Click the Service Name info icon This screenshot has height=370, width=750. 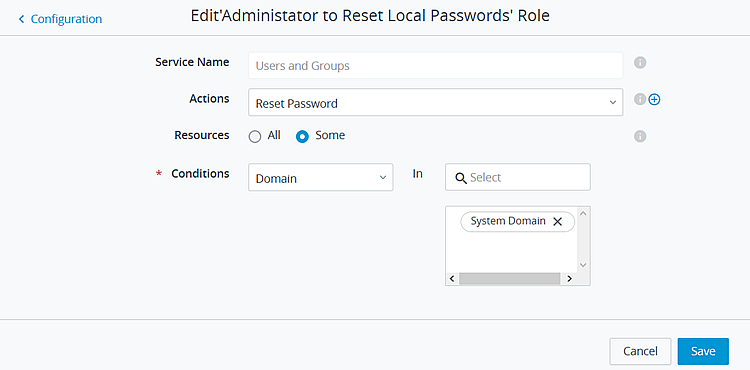pyautogui.click(x=640, y=63)
